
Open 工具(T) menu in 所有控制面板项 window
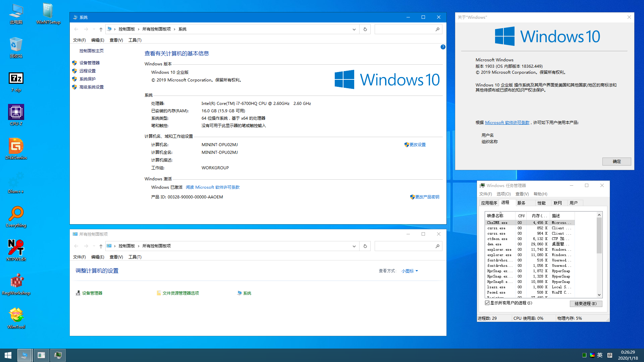[x=135, y=257]
